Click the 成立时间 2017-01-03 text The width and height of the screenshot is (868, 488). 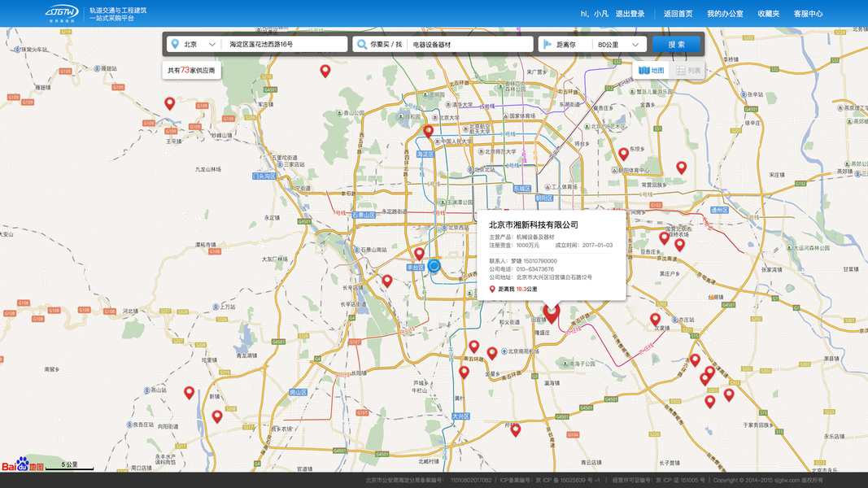click(x=583, y=245)
